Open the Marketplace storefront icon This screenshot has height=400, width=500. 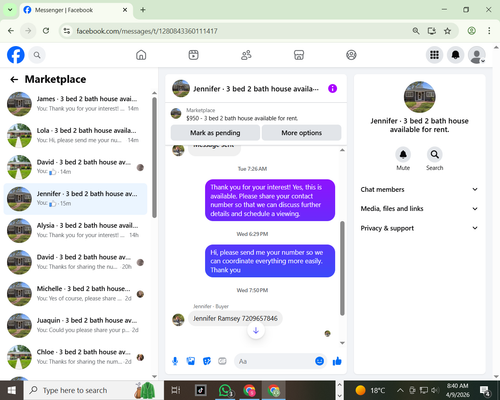[x=299, y=55]
